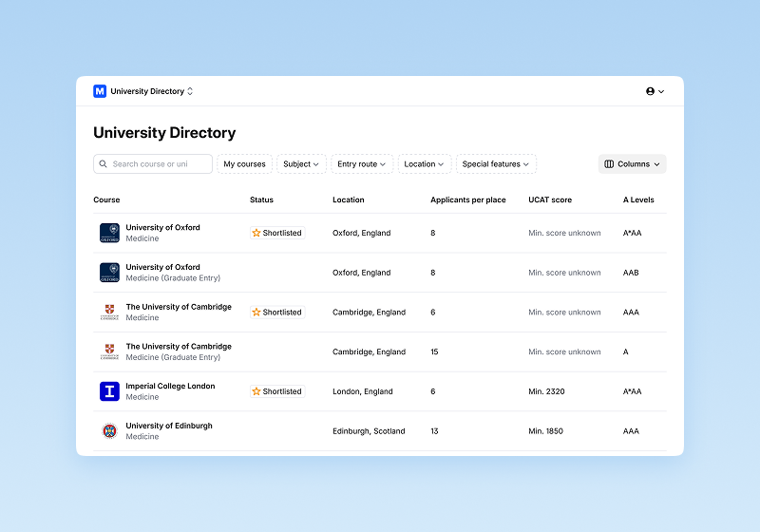Click applicants per place value 13

pyautogui.click(x=434, y=430)
